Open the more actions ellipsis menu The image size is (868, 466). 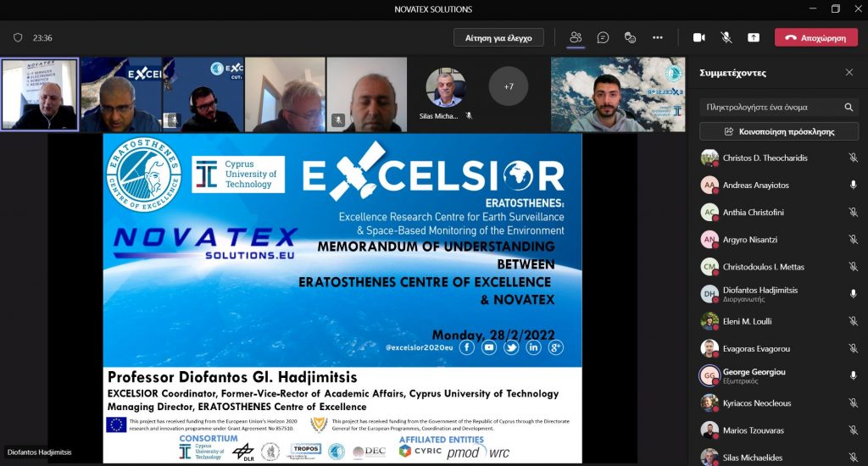(x=658, y=37)
